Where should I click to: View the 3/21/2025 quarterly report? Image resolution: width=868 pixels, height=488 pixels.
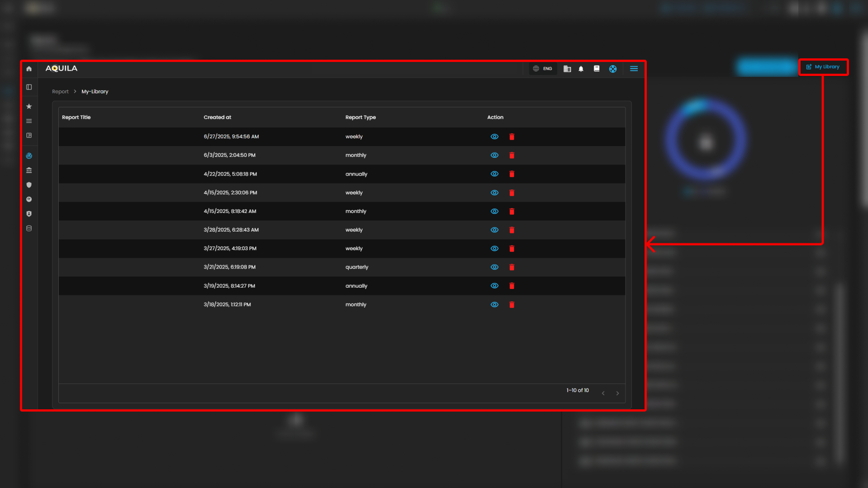click(494, 267)
